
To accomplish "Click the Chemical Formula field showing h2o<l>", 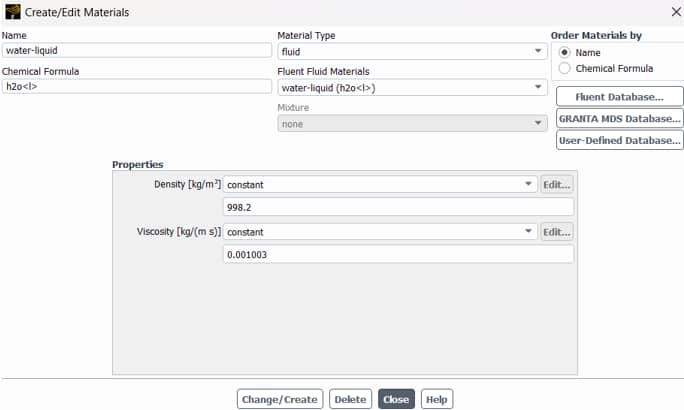I will (137, 86).
